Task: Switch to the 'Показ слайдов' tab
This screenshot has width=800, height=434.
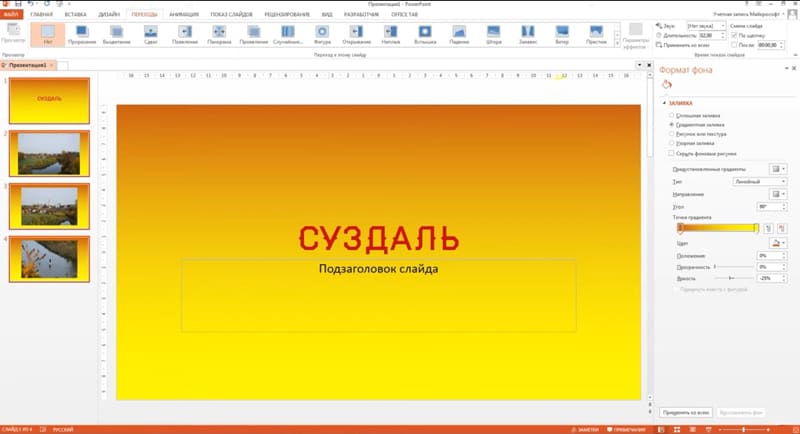Action: [231, 14]
